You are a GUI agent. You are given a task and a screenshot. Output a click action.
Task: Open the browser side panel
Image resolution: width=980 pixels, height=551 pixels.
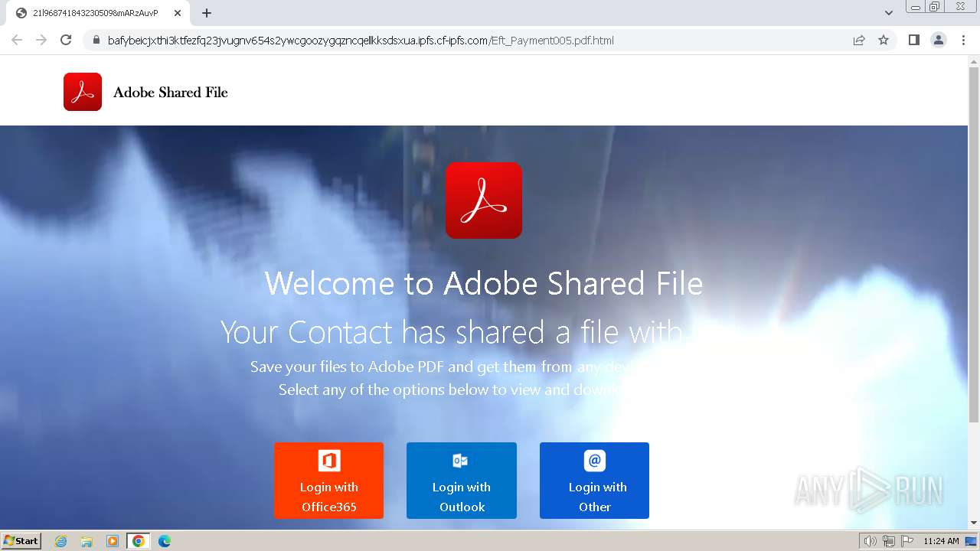coord(913,40)
